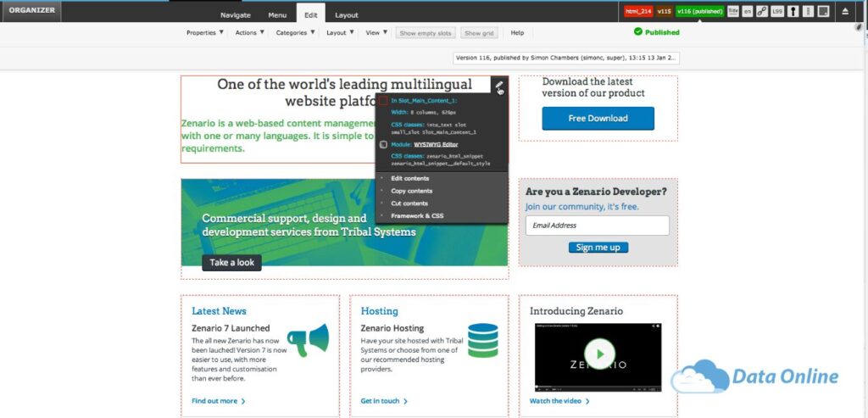This screenshot has width=868, height=418.
Task: Select version v115 badge
Action: click(665, 11)
